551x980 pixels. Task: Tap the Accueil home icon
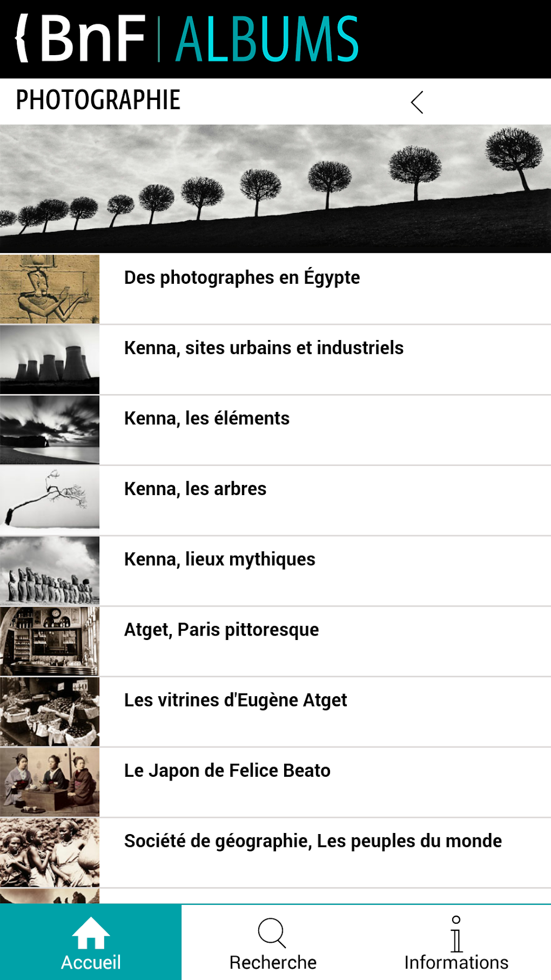[x=91, y=933]
